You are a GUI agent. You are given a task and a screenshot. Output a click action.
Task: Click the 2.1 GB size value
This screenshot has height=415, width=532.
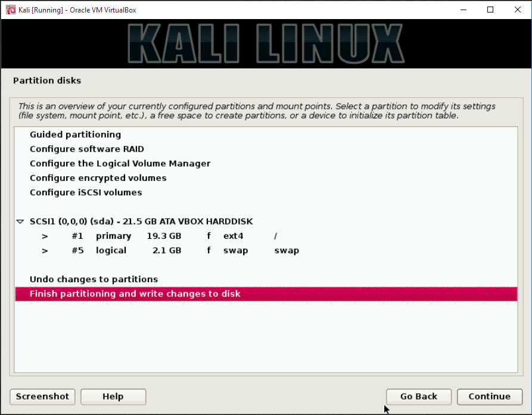(167, 251)
